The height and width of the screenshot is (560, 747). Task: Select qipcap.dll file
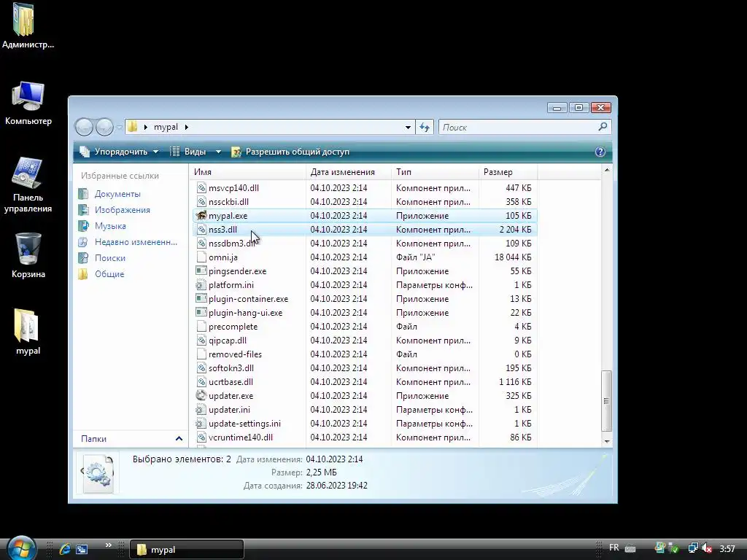coord(228,341)
